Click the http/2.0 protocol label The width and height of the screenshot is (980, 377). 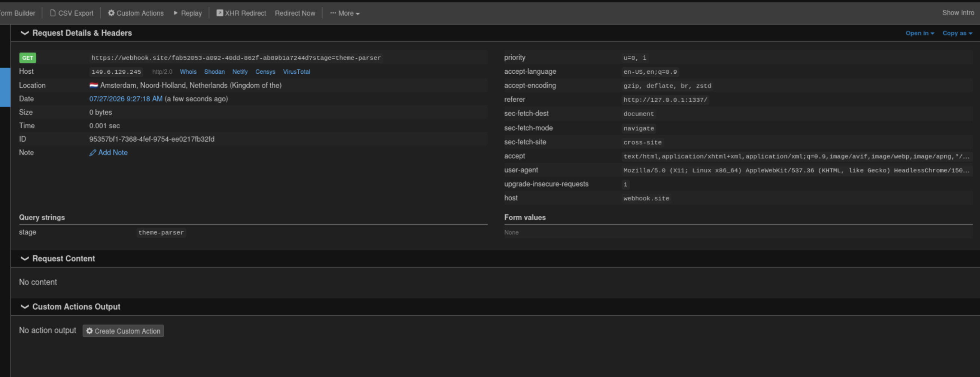click(162, 72)
